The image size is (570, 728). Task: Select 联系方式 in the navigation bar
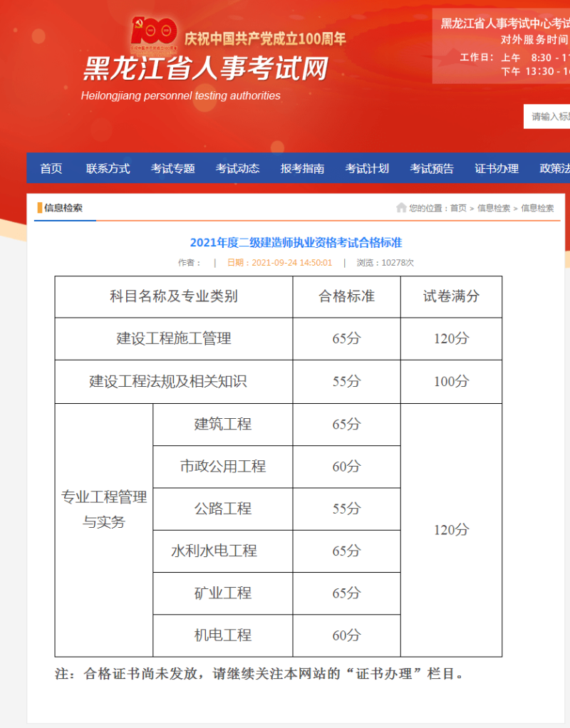(x=107, y=168)
